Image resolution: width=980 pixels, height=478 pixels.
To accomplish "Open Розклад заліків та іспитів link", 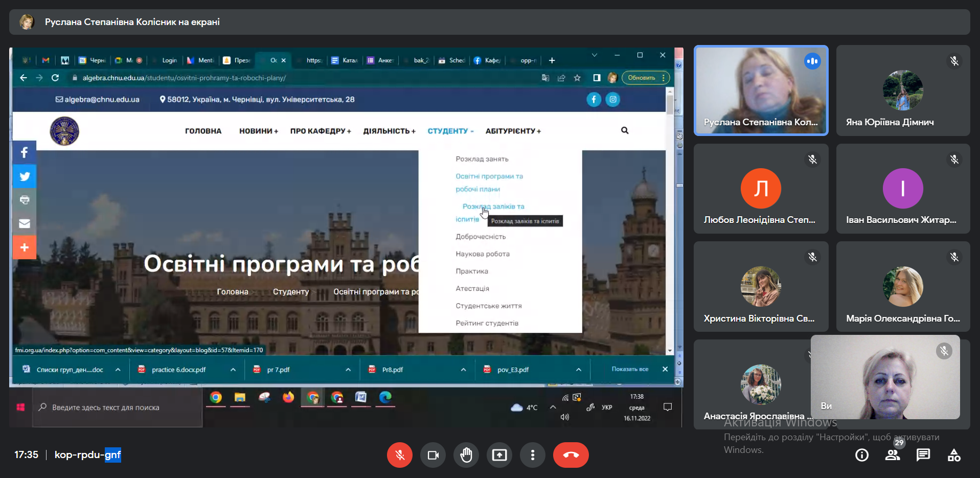I will (490, 213).
